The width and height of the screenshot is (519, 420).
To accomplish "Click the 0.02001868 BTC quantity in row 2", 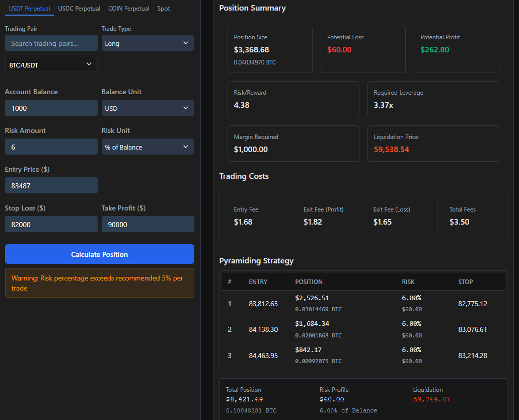I will click(319, 335).
